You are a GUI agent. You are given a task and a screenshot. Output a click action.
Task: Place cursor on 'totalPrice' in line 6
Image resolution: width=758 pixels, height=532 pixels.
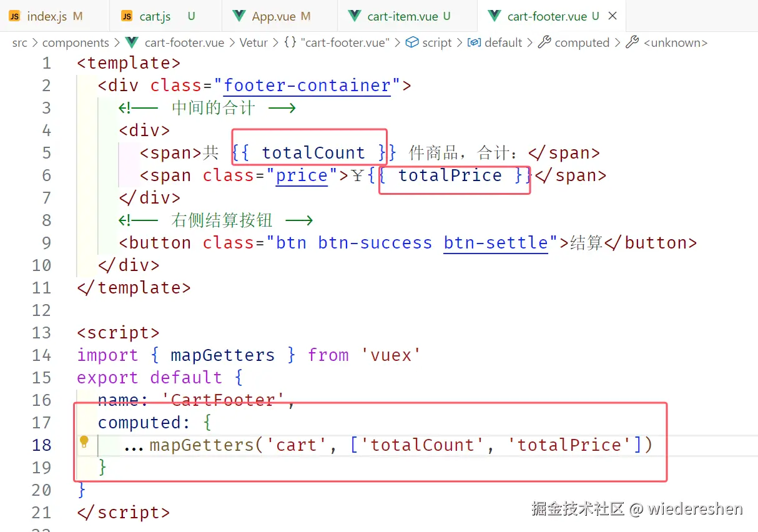click(450, 175)
